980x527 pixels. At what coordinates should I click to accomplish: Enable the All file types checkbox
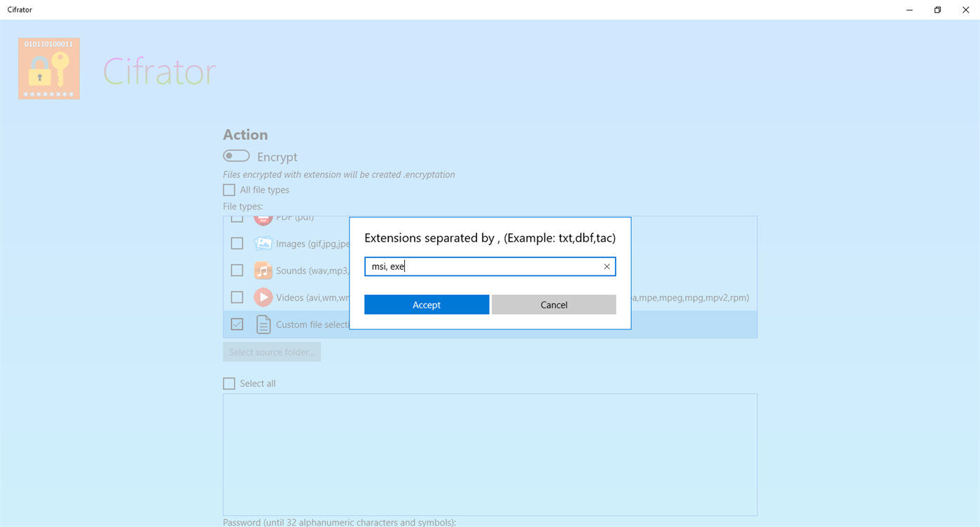(228, 189)
